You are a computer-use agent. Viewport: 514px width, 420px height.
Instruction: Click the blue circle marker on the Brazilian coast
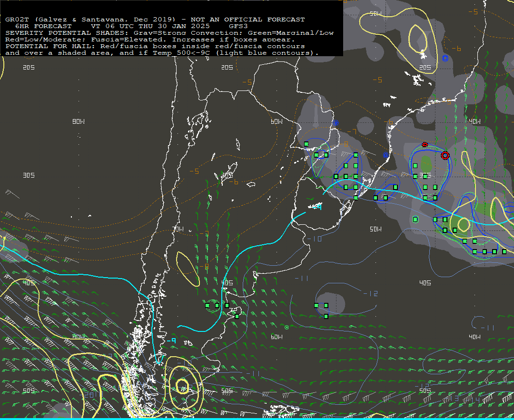pyautogui.click(x=386, y=155)
